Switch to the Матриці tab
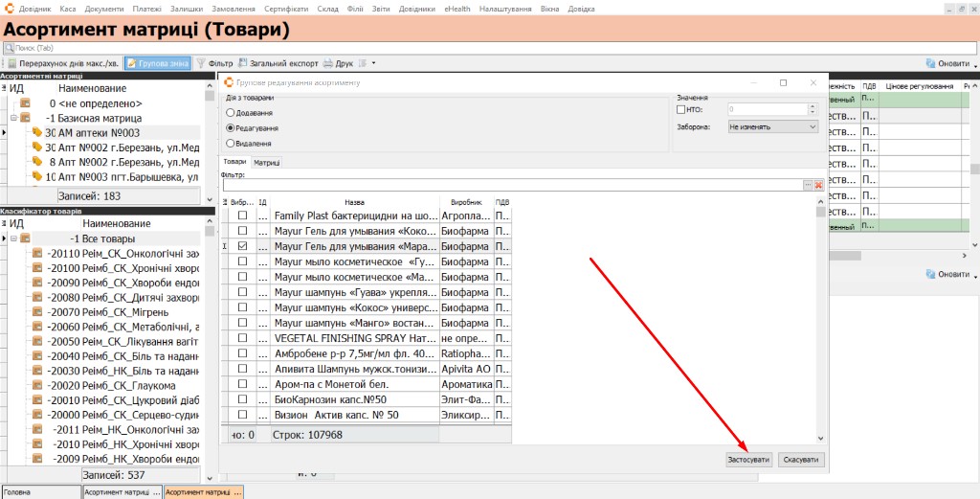The image size is (980, 499). click(267, 162)
